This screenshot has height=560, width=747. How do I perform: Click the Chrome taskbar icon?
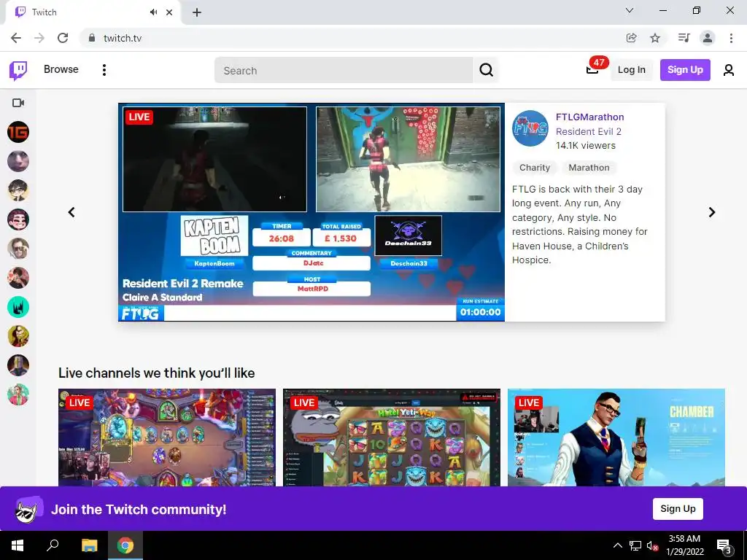tap(125, 545)
